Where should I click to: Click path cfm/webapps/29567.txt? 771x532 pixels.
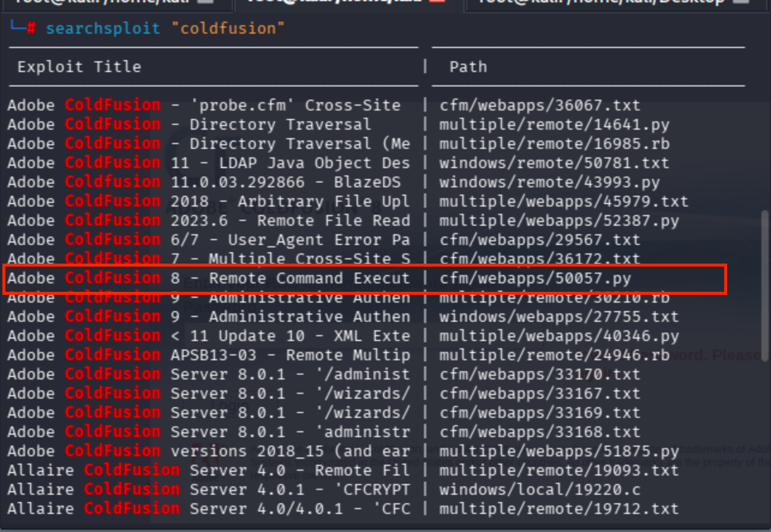[x=540, y=240]
